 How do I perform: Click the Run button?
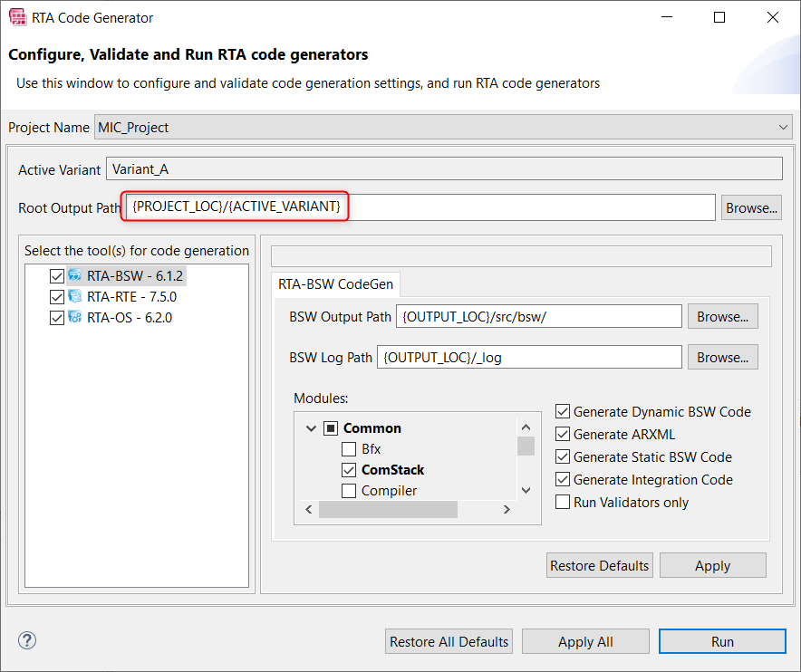coord(722,641)
